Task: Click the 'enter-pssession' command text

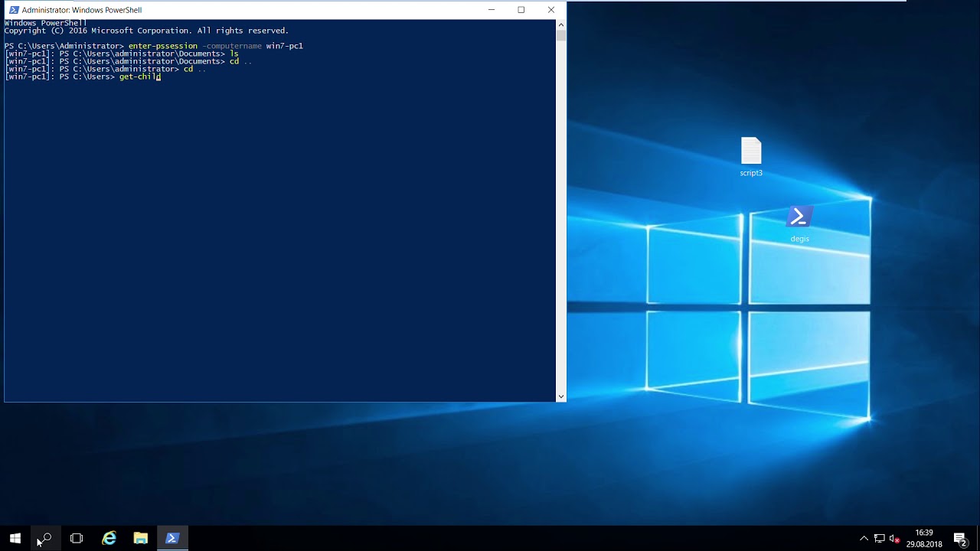Action: point(163,46)
